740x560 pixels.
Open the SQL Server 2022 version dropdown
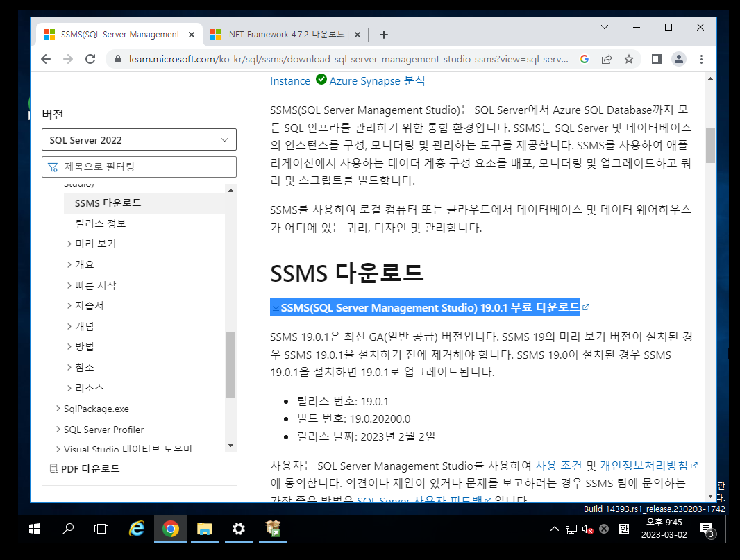[x=140, y=140]
